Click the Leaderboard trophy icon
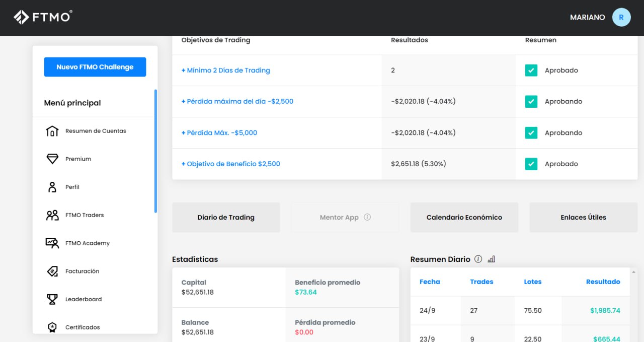Viewport: 644px width, 342px height. point(52,299)
